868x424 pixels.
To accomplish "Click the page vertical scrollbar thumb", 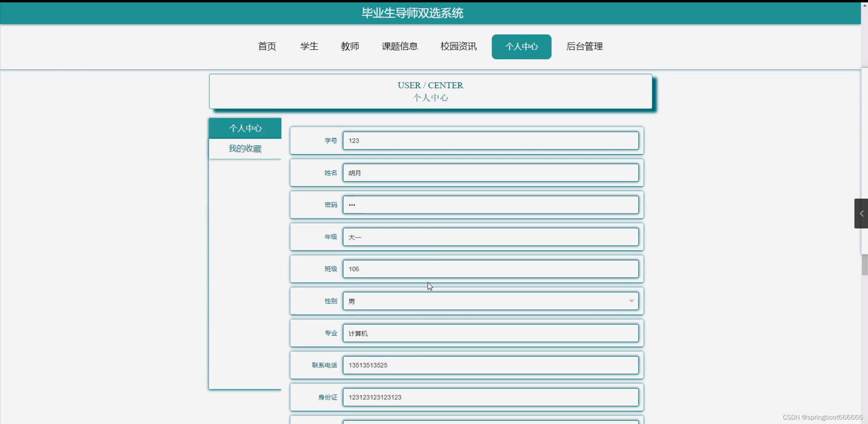I will (864, 265).
